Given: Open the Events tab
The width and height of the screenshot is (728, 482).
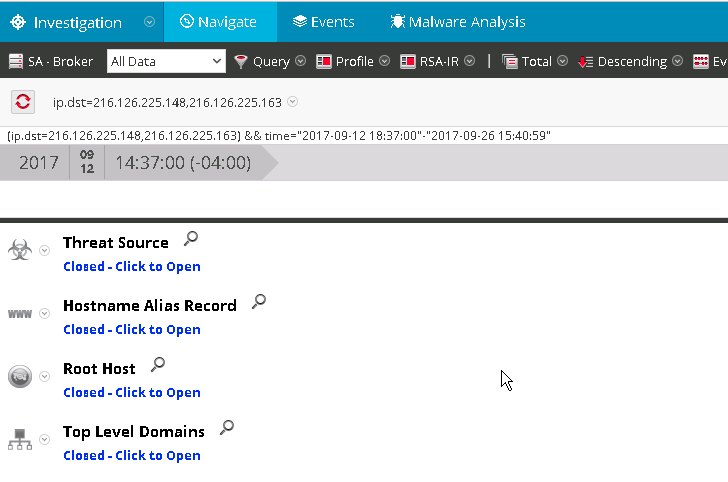Looking at the screenshot, I should coord(324,22).
